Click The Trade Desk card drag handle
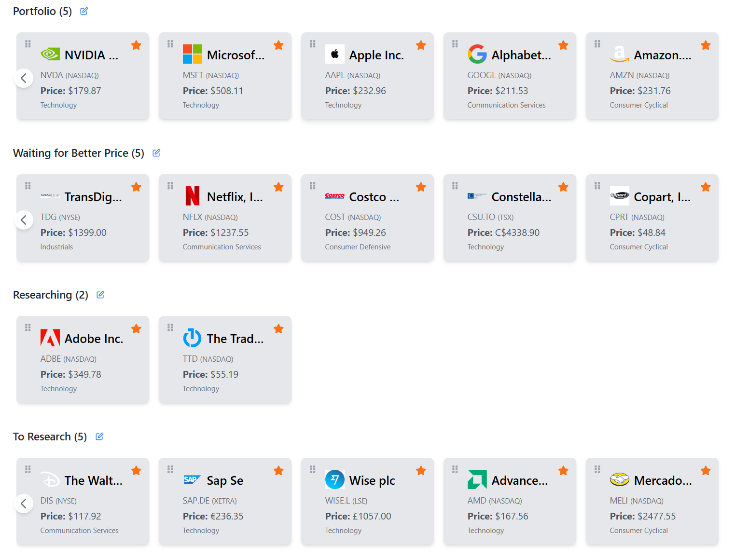 click(170, 328)
